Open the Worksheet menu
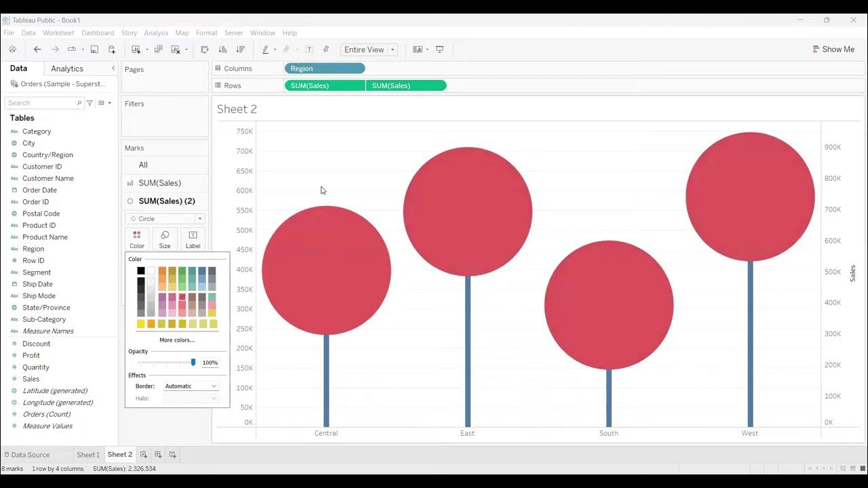 [58, 33]
